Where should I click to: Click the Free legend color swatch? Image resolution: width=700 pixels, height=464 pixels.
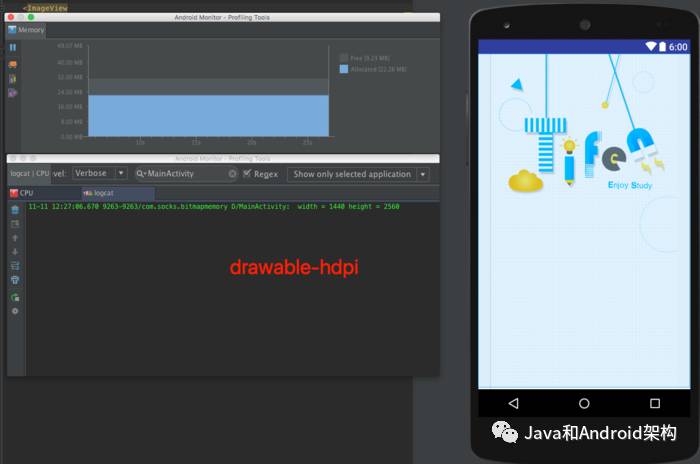point(344,58)
